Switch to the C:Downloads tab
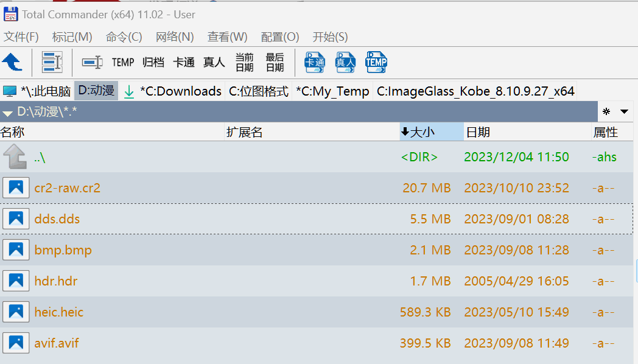Viewport: 638px width, 364px height. pos(180,91)
